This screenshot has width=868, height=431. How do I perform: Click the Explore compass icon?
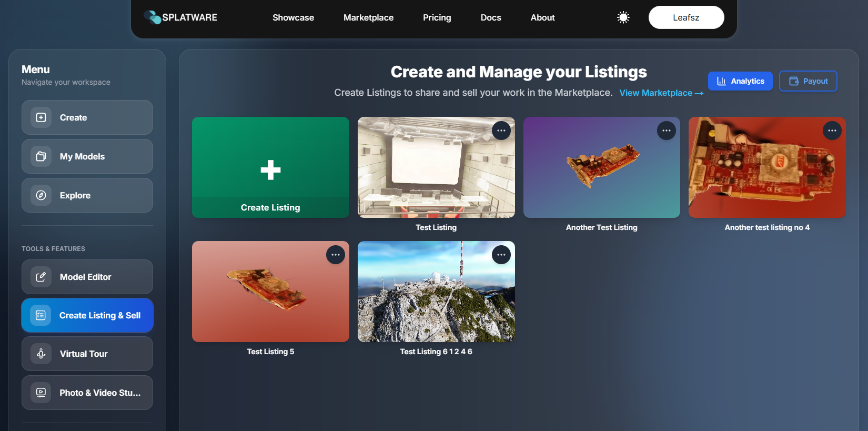41,195
